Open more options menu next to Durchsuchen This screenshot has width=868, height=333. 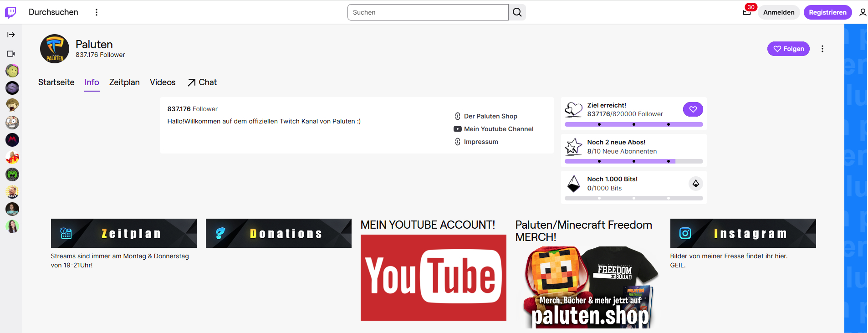(96, 12)
